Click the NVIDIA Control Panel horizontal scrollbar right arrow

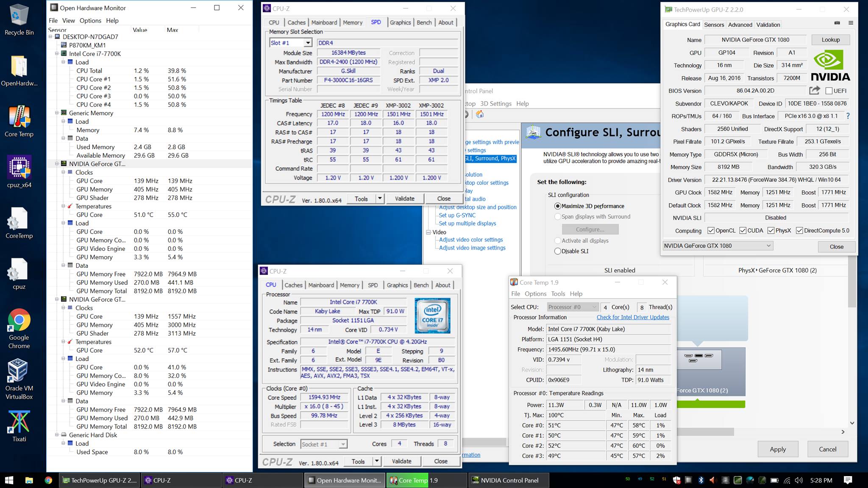[843, 432]
